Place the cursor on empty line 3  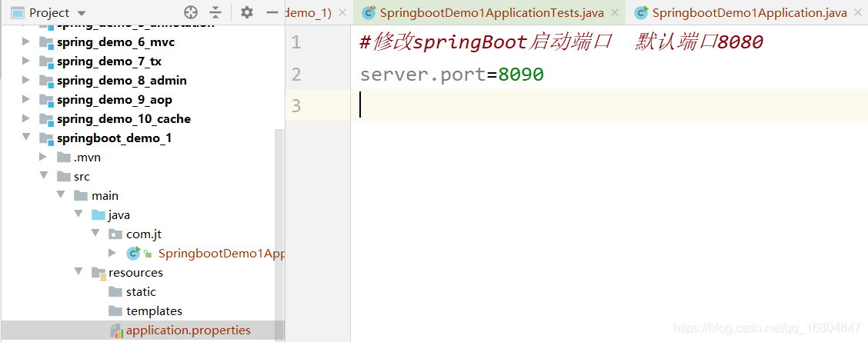[609, 105]
